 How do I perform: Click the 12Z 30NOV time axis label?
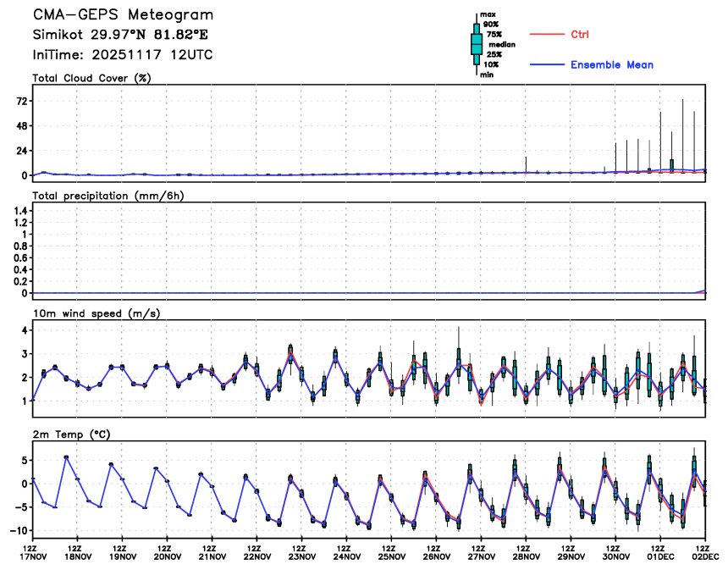615,552
